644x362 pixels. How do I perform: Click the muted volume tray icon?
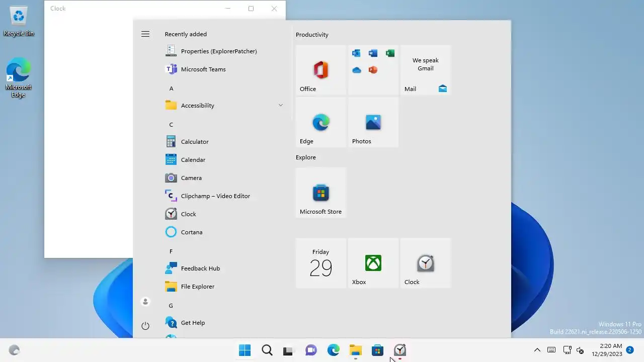click(x=580, y=350)
